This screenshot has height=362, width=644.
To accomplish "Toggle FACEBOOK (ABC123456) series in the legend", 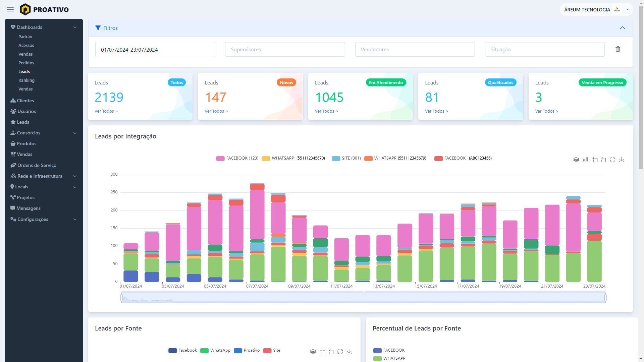I will (463, 158).
